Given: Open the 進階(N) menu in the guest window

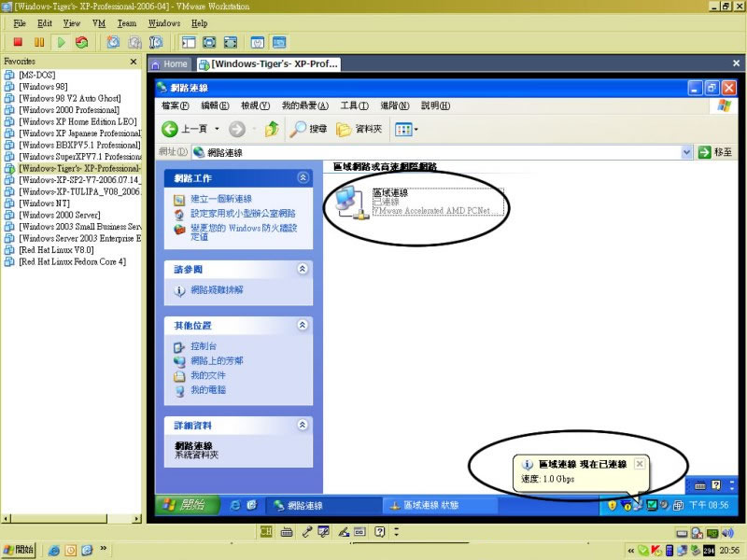Looking at the screenshot, I should click(395, 105).
